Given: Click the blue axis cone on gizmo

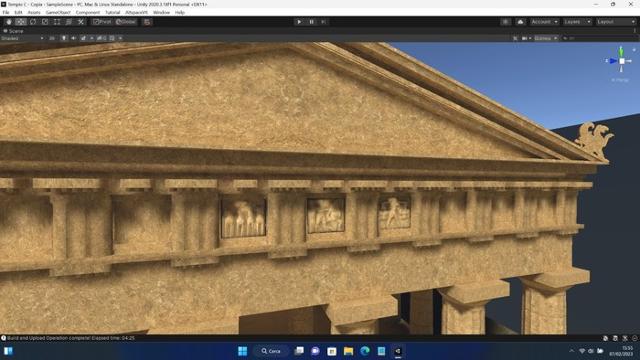Looking at the screenshot, I should tap(613, 61).
